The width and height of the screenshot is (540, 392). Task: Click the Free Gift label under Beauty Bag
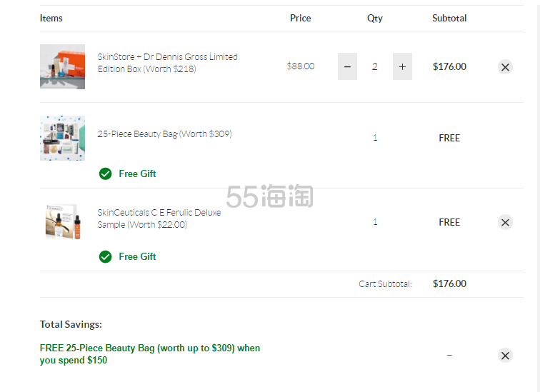(x=137, y=174)
